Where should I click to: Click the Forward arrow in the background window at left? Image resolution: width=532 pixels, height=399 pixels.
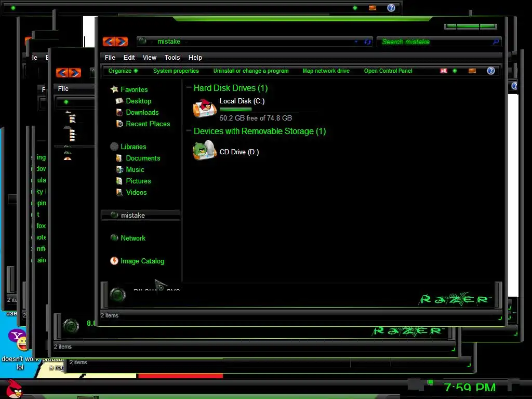click(75, 73)
